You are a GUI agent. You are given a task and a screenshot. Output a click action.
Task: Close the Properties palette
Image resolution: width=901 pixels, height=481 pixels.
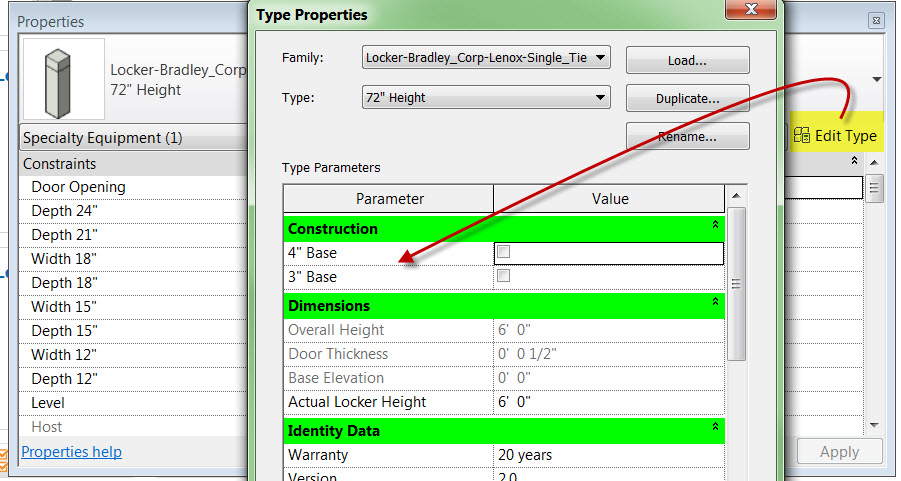point(876,21)
